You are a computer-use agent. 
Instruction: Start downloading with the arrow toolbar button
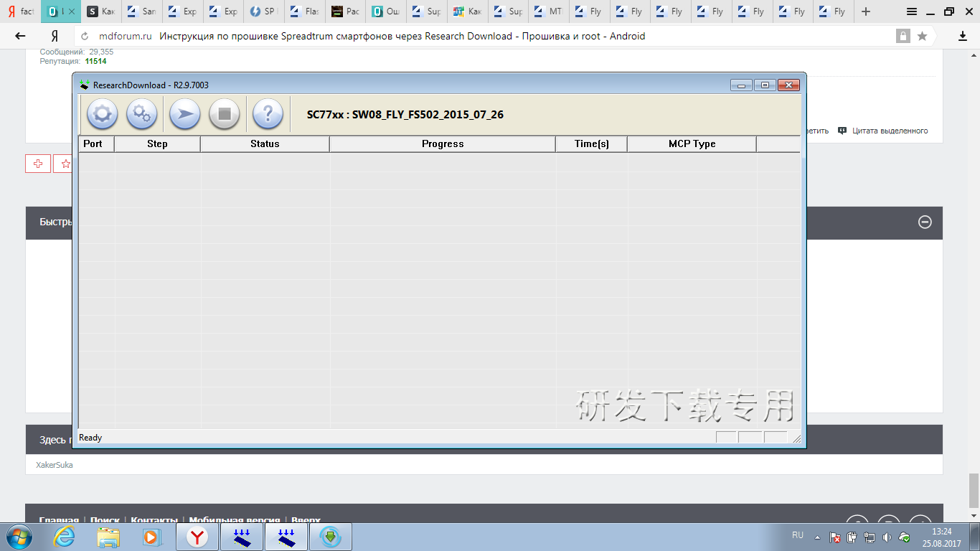coord(185,114)
